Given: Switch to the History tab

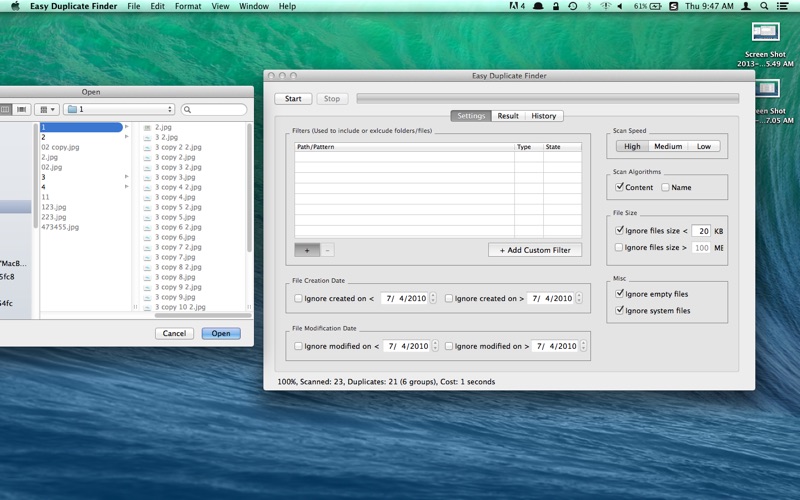Looking at the screenshot, I should pos(544,116).
